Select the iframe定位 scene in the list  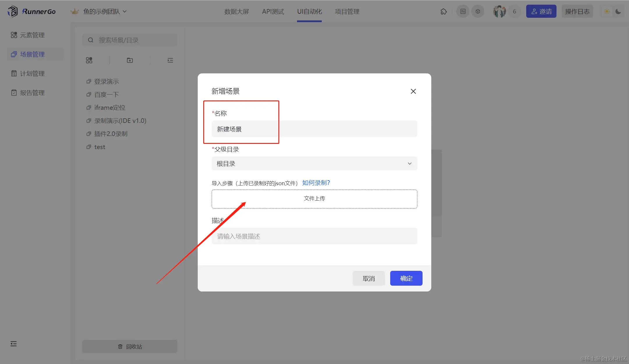[110, 108]
